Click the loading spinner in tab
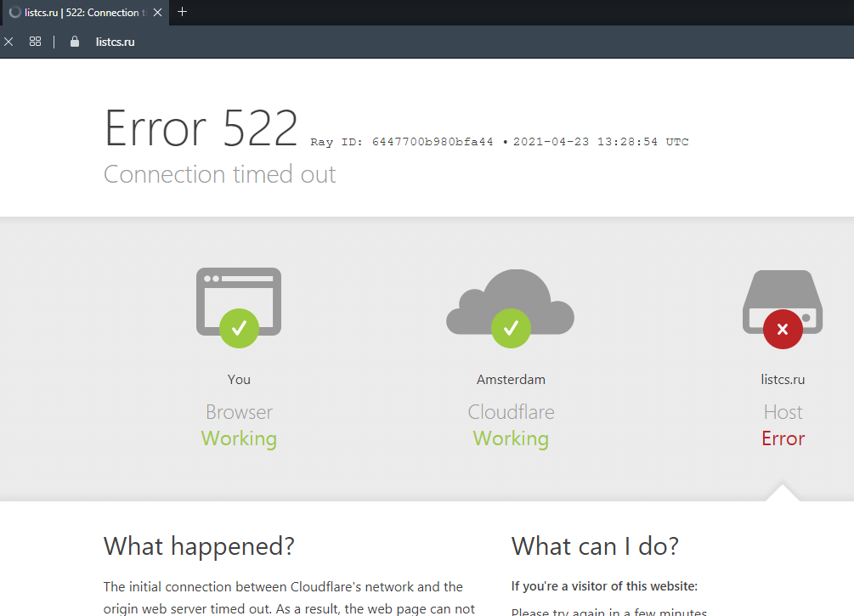Image resolution: width=854 pixels, height=616 pixels. (x=14, y=13)
